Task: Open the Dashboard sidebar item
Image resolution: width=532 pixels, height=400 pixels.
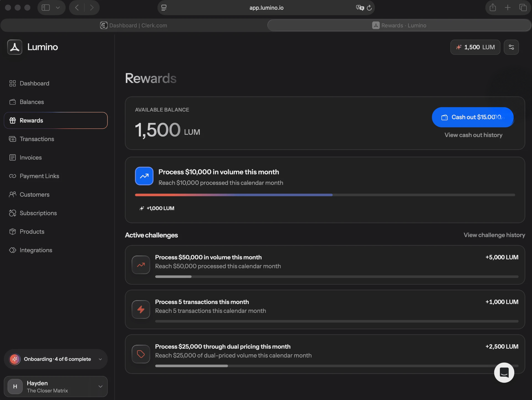Action: 55,83
